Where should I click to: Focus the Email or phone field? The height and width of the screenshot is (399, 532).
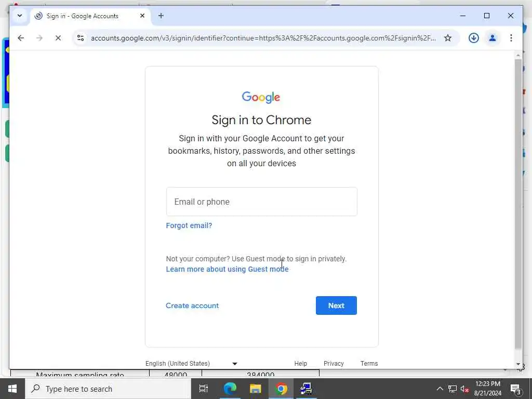[262, 202]
